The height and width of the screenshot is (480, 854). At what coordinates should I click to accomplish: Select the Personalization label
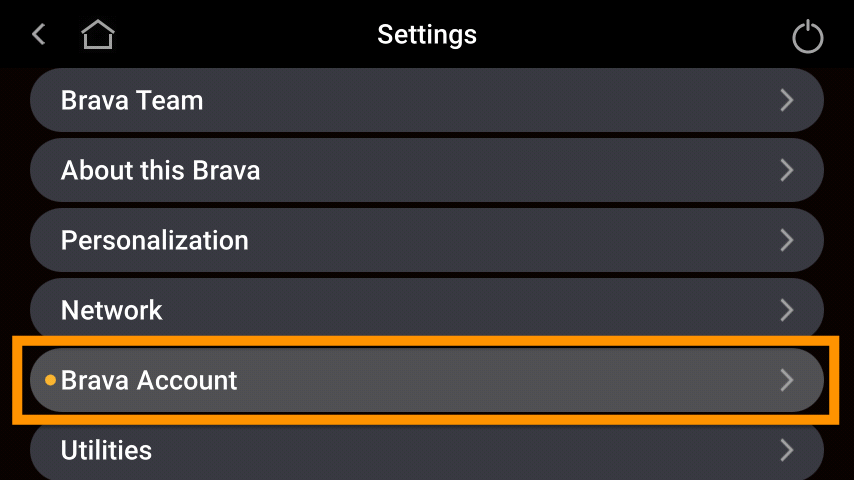click(155, 241)
